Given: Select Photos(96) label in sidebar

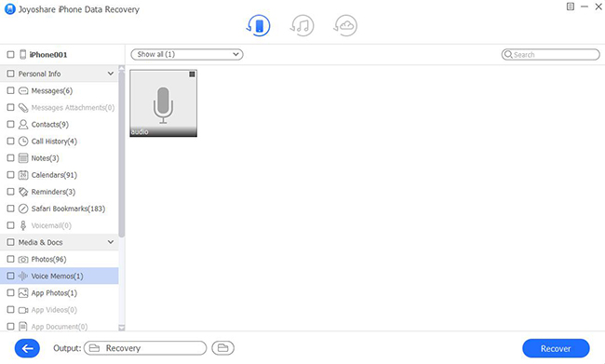Looking at the screenshot, I should [48, 260].
